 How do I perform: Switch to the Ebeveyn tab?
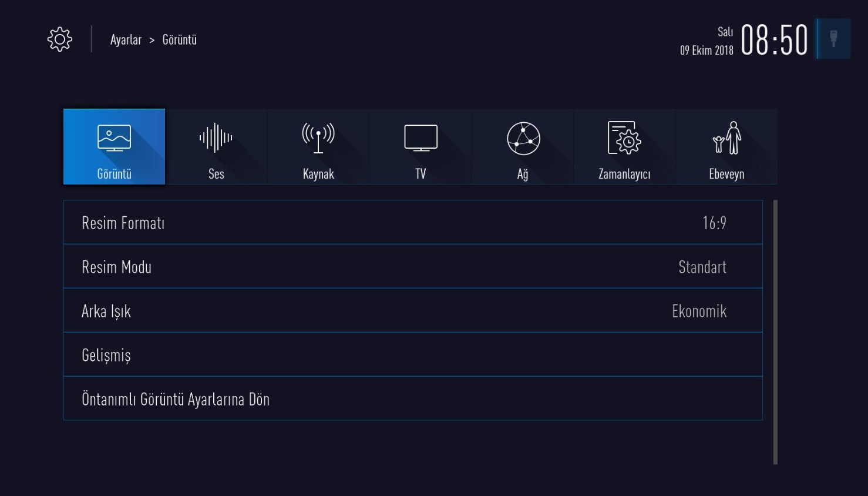(727, 147)
